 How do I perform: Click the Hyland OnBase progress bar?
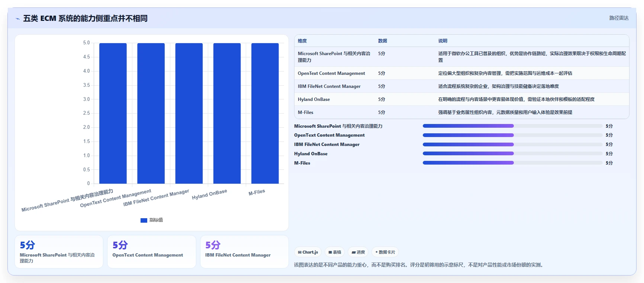(512, 153)
